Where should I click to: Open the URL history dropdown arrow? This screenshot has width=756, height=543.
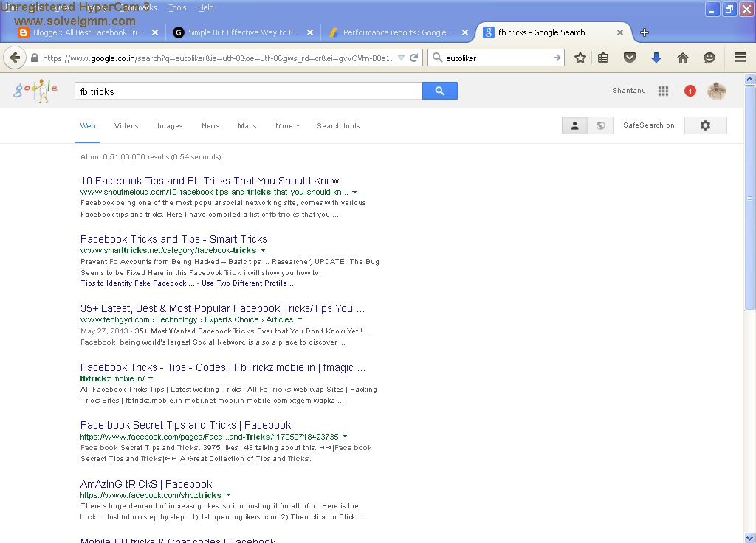[401, 58]
